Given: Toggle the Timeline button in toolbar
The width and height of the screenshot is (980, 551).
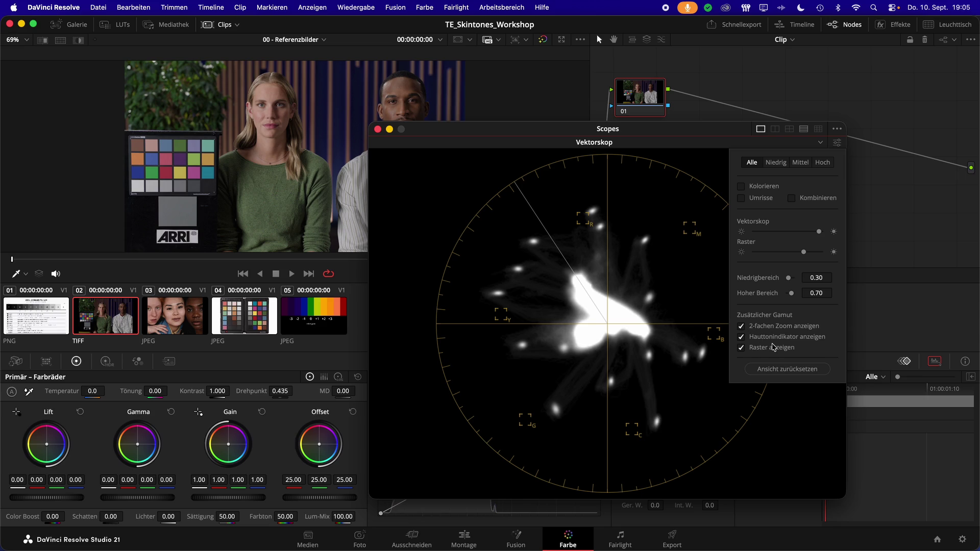Looking at the screenshot, I should [794, 24].
